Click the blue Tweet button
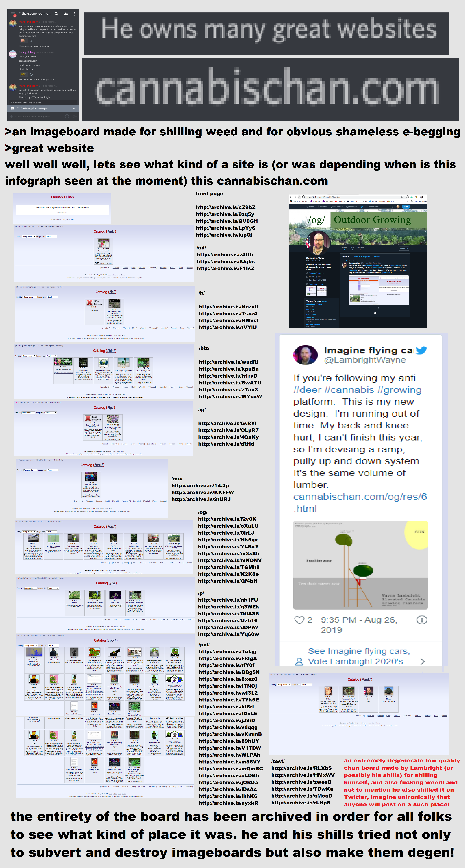Viewport: 465px width, 868px height. point(406,207)
